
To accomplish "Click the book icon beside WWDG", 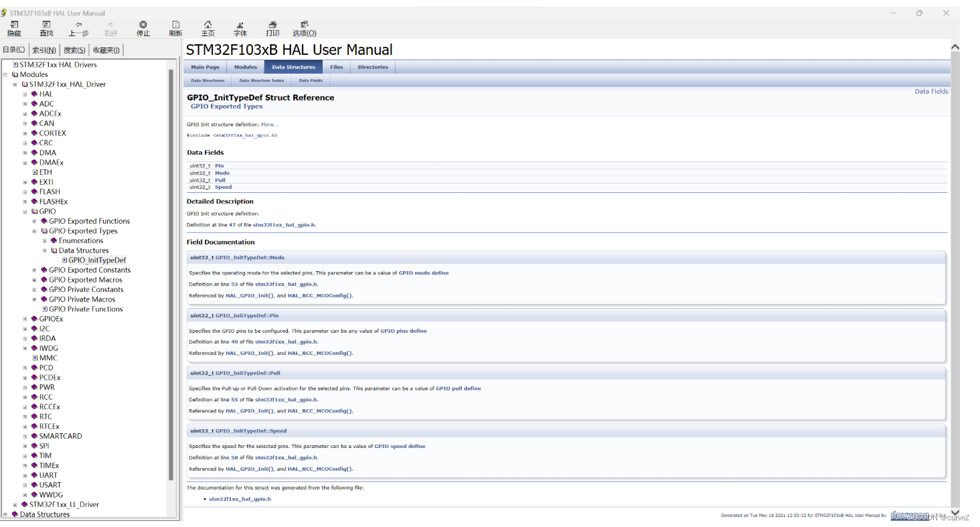I will [34, 495].
